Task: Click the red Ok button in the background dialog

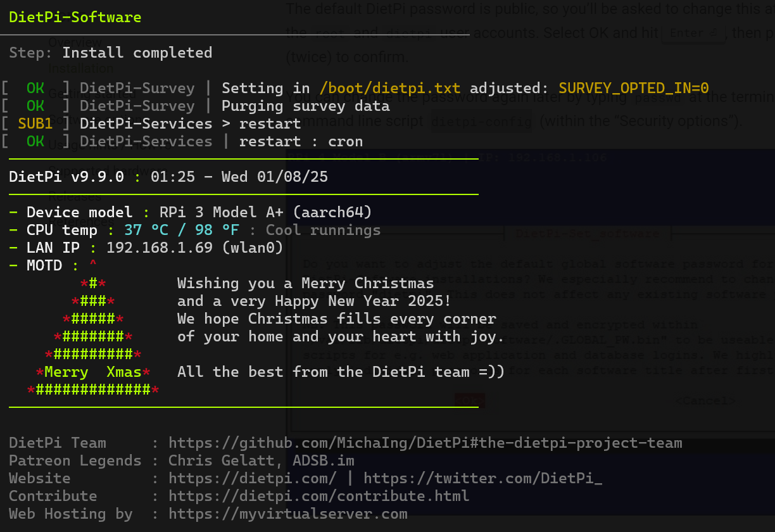Action: click(469, 400)
